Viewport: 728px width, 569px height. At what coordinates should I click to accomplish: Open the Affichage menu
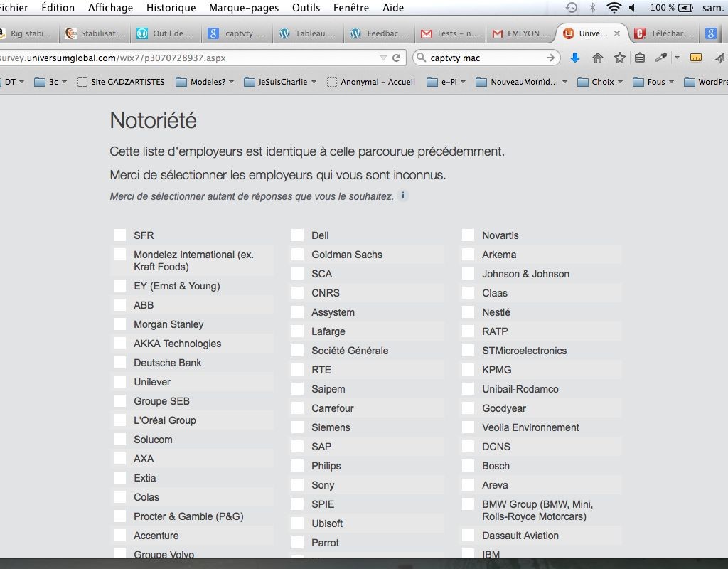tap(110, 7)
